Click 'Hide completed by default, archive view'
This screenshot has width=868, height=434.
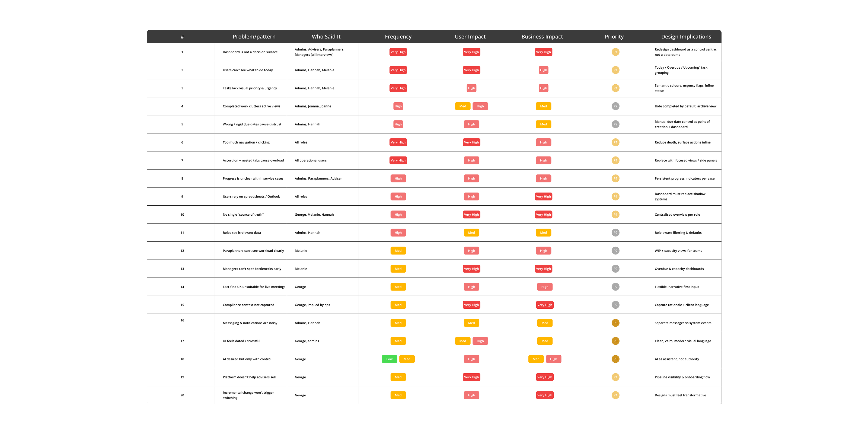[x=685, y=106]
